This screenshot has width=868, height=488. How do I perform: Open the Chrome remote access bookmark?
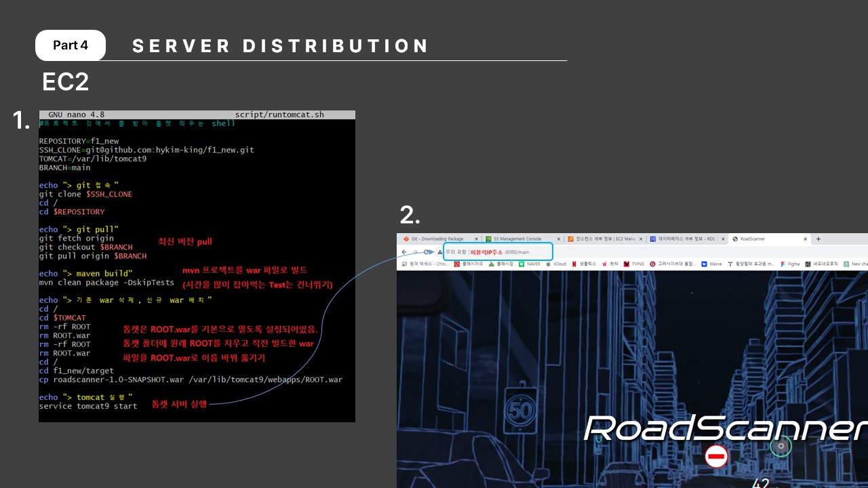(425, 264)
